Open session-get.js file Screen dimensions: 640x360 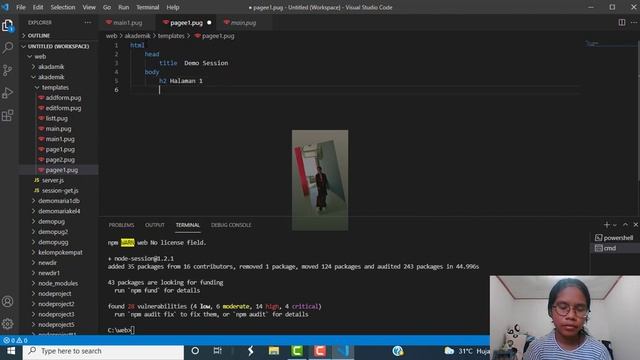point(60,191)
